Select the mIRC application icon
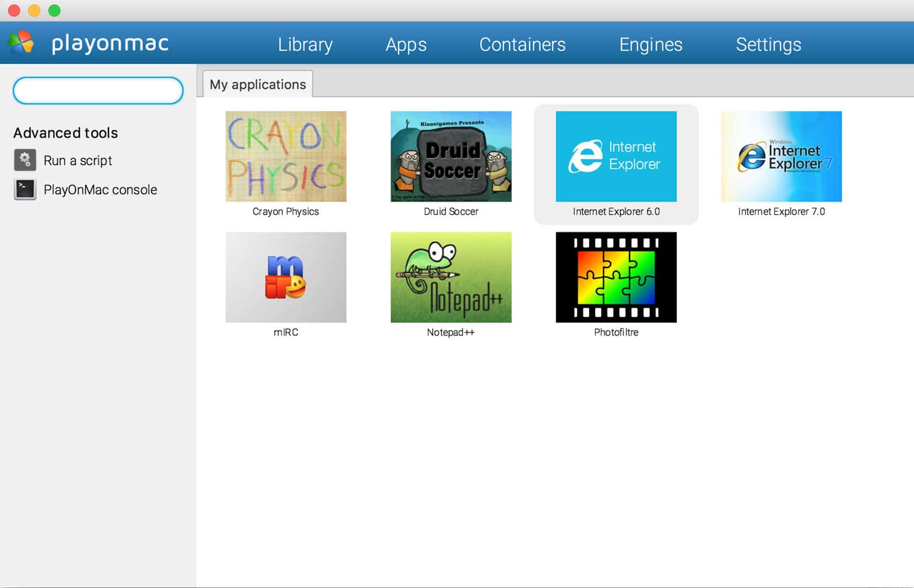Viewport: 914px width, 588px height. tap(286, 277)
